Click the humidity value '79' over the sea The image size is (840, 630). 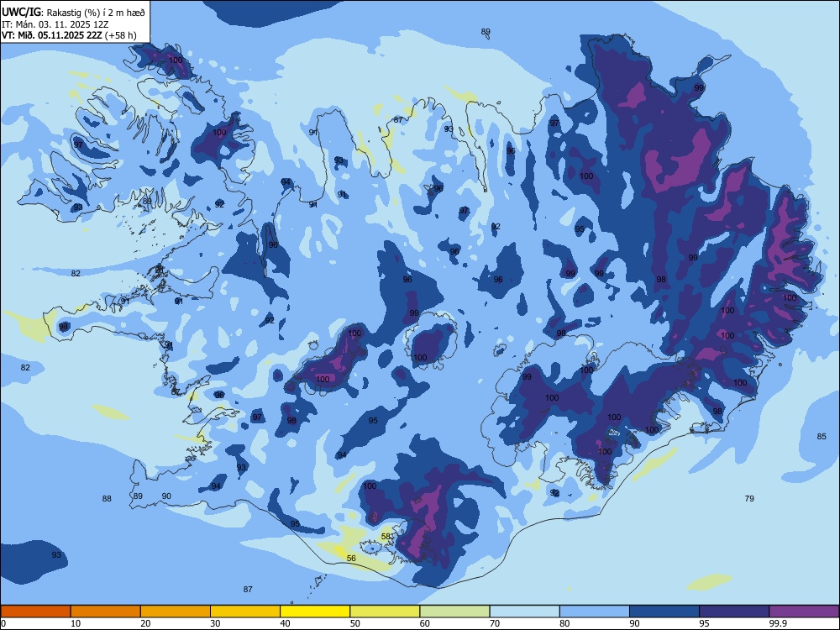[x=749, y=498]
